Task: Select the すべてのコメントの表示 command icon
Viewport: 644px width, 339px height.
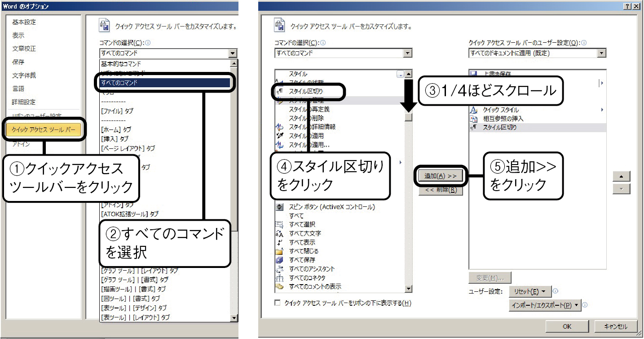Action: tap(279, 286)
